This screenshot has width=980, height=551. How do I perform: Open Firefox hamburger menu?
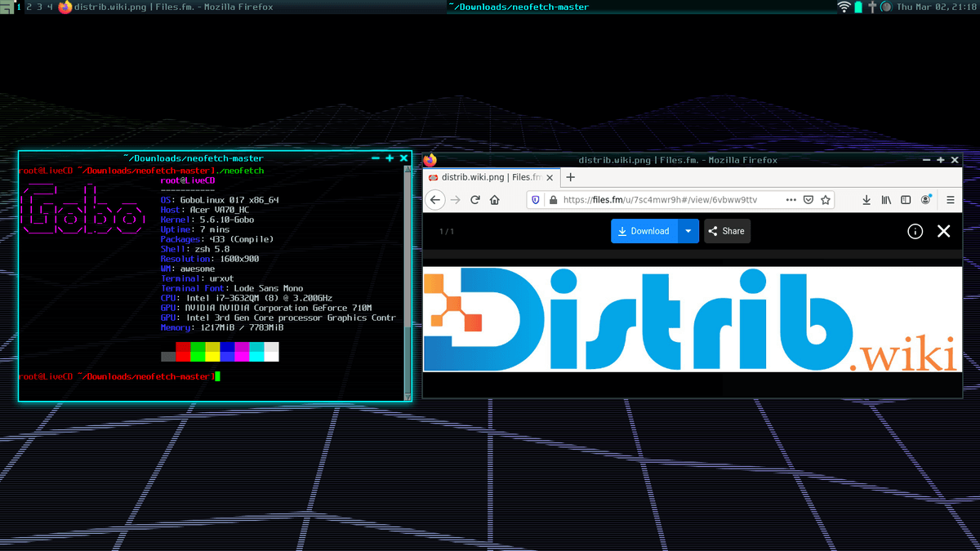(x=950, y=199)
